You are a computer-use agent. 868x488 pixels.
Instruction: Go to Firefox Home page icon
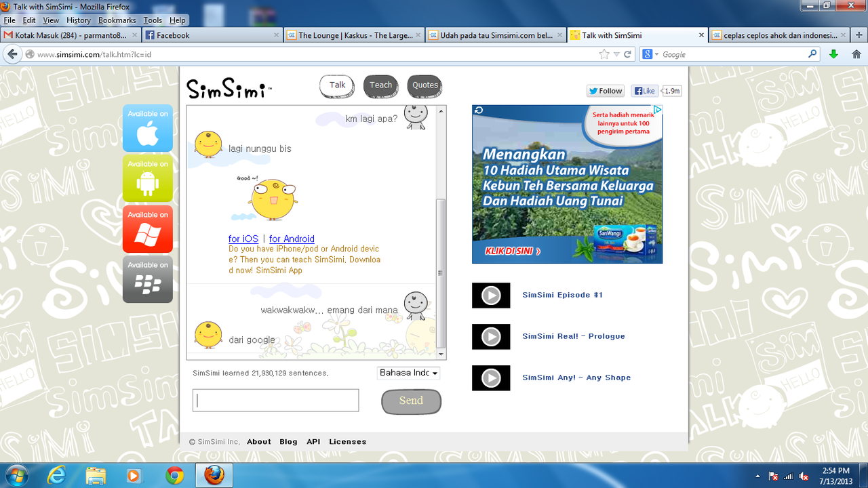click(856, 54)
